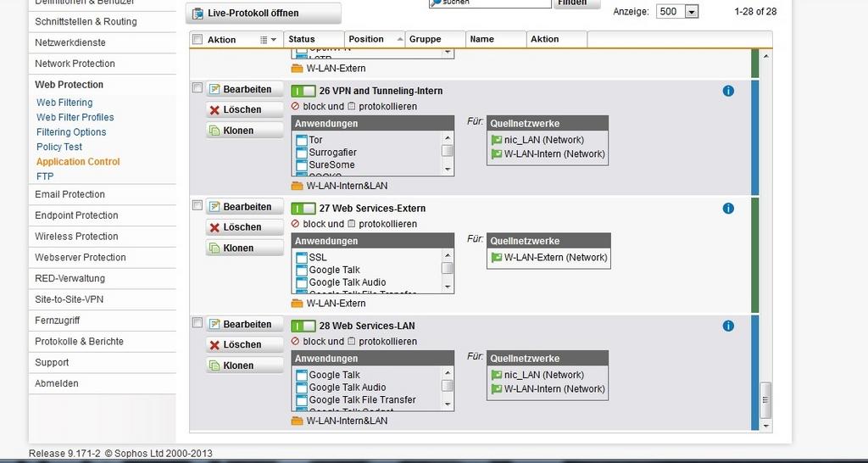Click Bearbeiten for rule 28
This screenshot has height=463, width=868.
pos(245,324)
